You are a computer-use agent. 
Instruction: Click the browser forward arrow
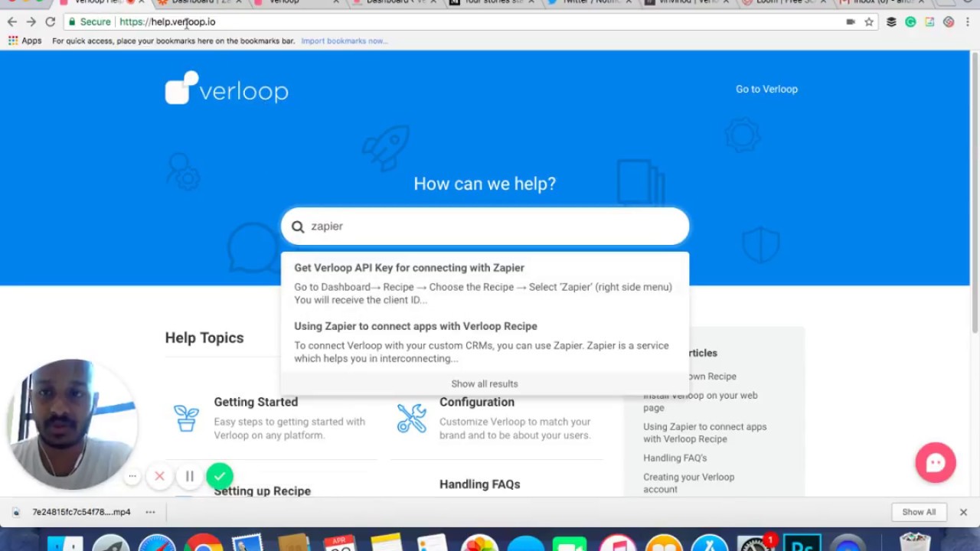[x=31, y=22]
